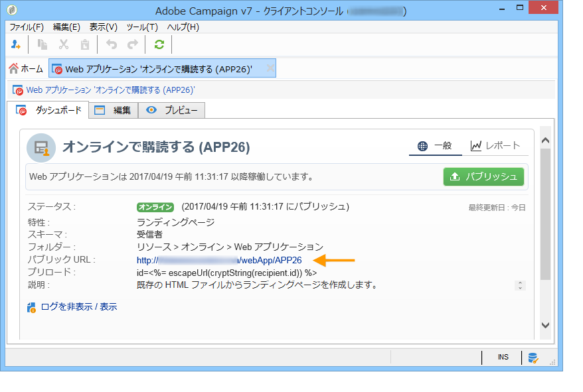Switch to the プレビュー tab
Image resolution: width=583 pixels, height=392 pixels.
172,110
